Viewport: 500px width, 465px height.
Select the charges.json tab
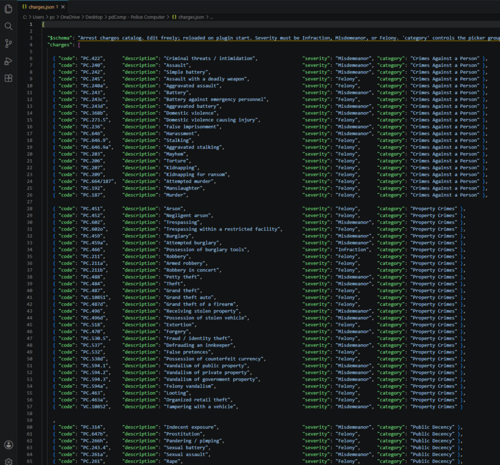(43, 7)
